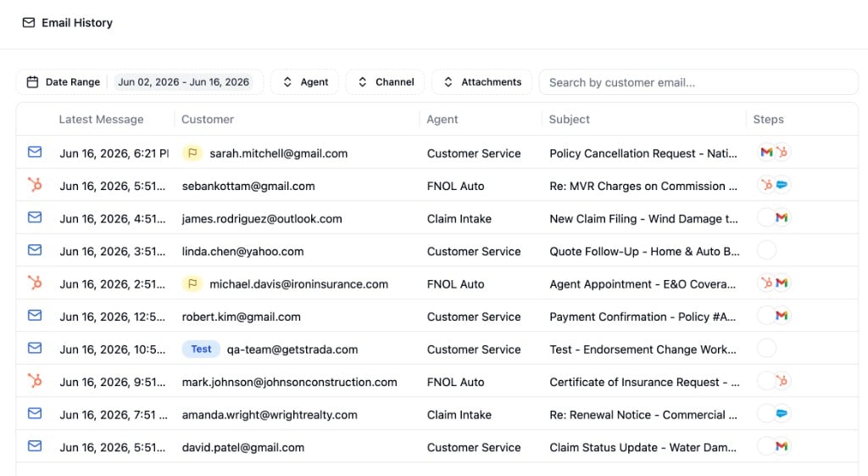Click the mail channel icon for qa-team row
868x476 pixels.
click(x=35, y=348)
